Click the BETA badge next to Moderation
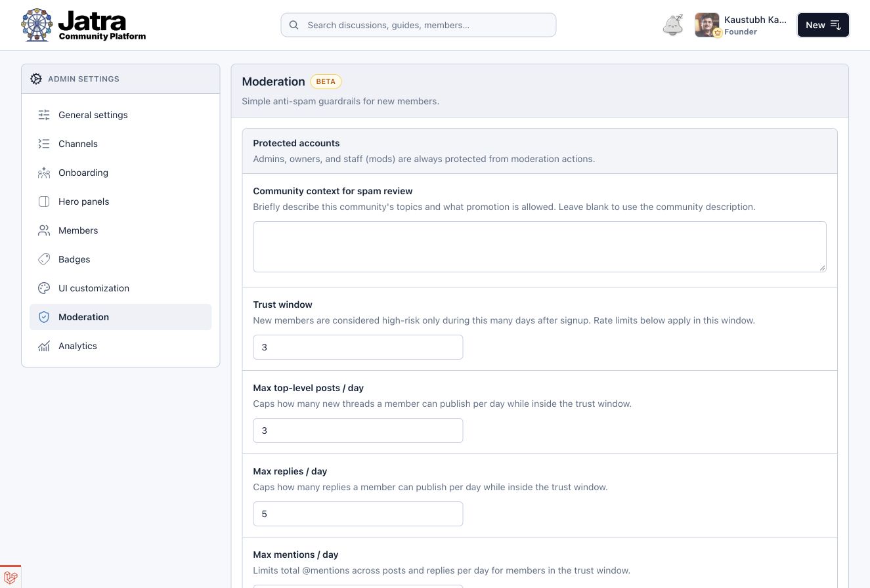 click(x=326, y=81)
